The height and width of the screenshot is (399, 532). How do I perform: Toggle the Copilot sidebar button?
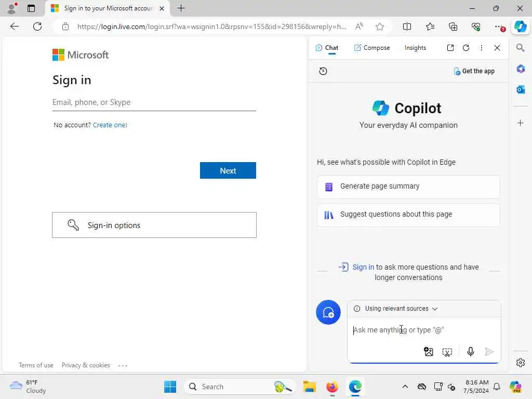(520, 26)
